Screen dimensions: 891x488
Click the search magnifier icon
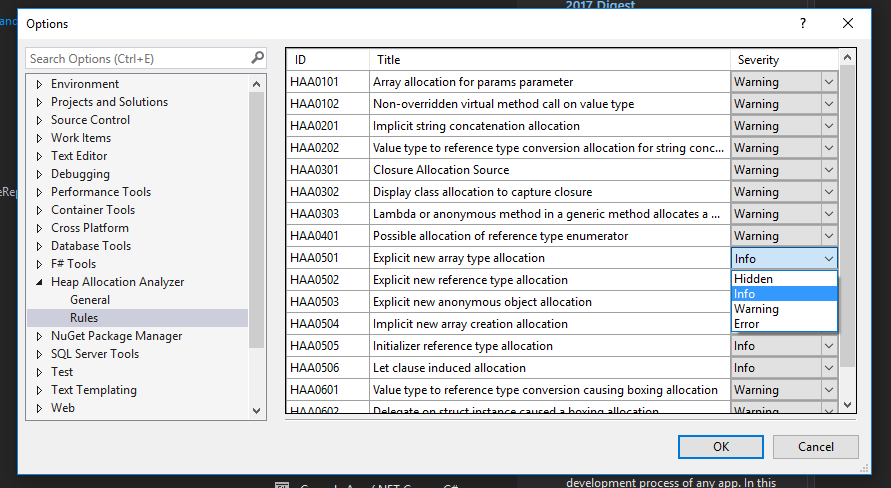pos(257,57)
